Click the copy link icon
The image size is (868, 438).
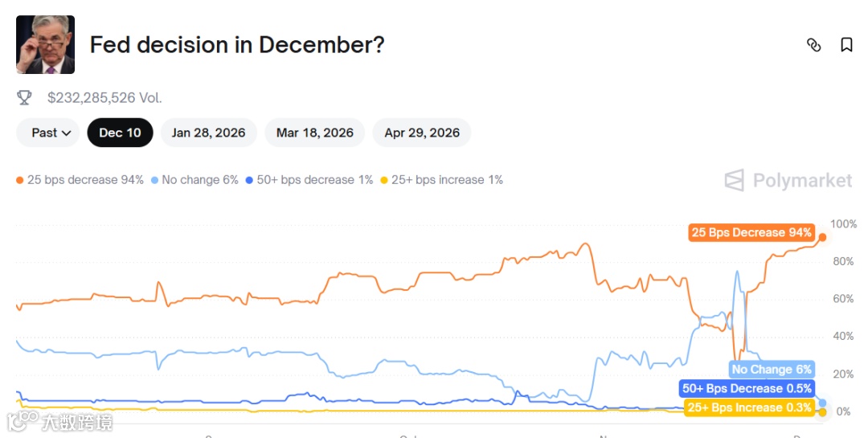(x=813, y=45)
